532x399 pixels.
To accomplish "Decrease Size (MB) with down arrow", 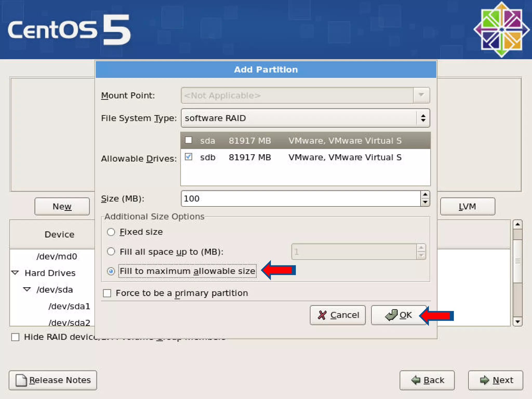I will coord(425,202).
